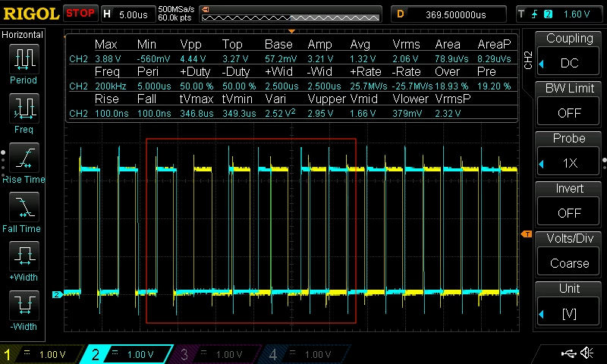The width and height of the screenshot is (607, 364).
Task: Click the waveform memory overview bar
Action: pyautogui.click(x=291, y=14)
